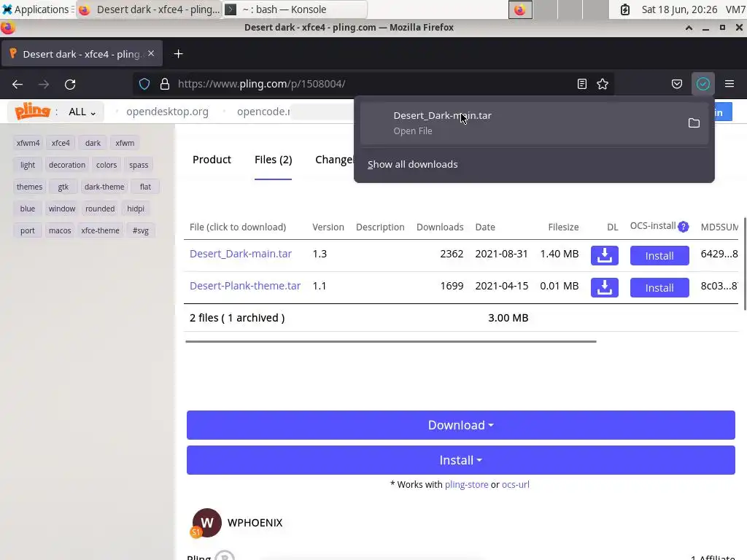Visit opendesktop.org link
Screen dimensions: 747x560
(x=167, y=112)
